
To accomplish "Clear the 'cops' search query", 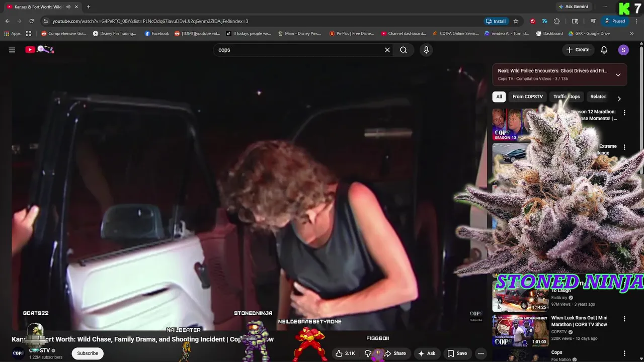I will [387, 50].
